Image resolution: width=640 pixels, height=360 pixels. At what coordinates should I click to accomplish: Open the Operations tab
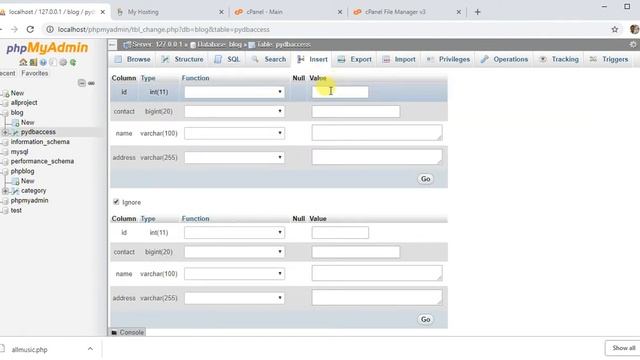click(504, 59)
